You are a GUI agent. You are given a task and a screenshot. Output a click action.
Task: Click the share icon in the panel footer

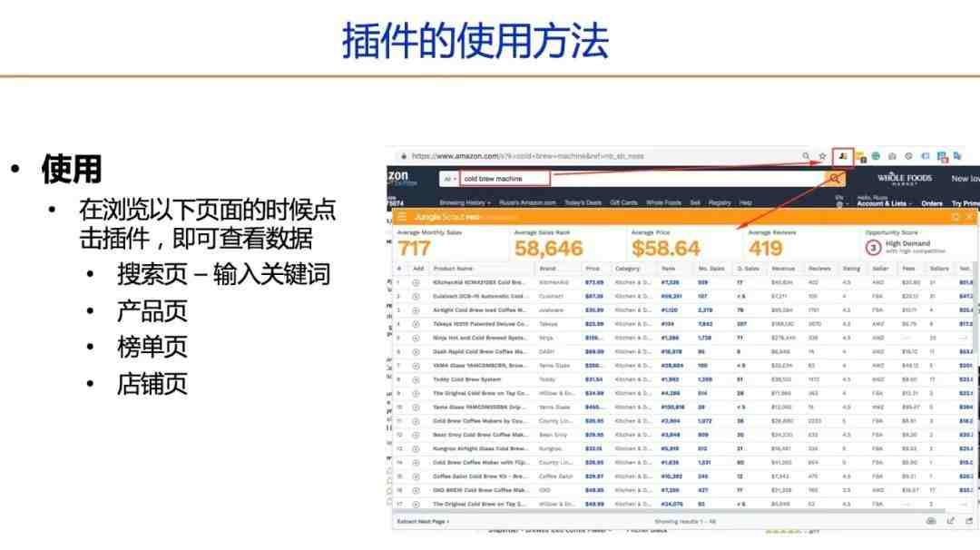pos(951,521)
